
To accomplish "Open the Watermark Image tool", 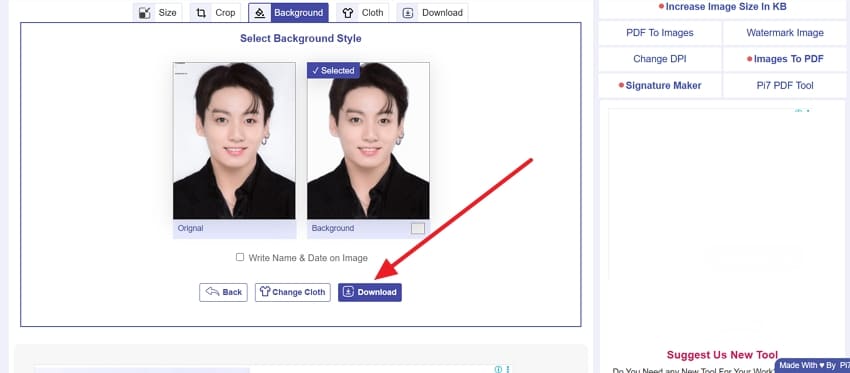I will [x=785, y=33].
